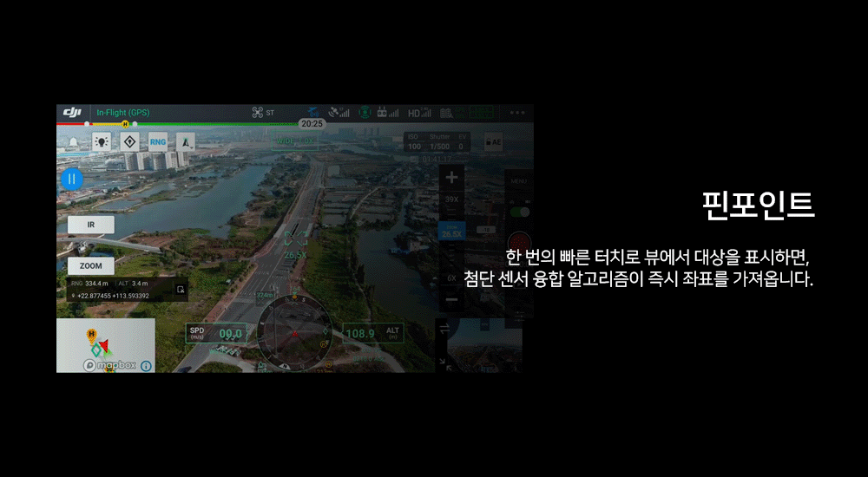Switch to the IR camera view
This screenshot has width=868, height=477.
(x=91, y=225)
